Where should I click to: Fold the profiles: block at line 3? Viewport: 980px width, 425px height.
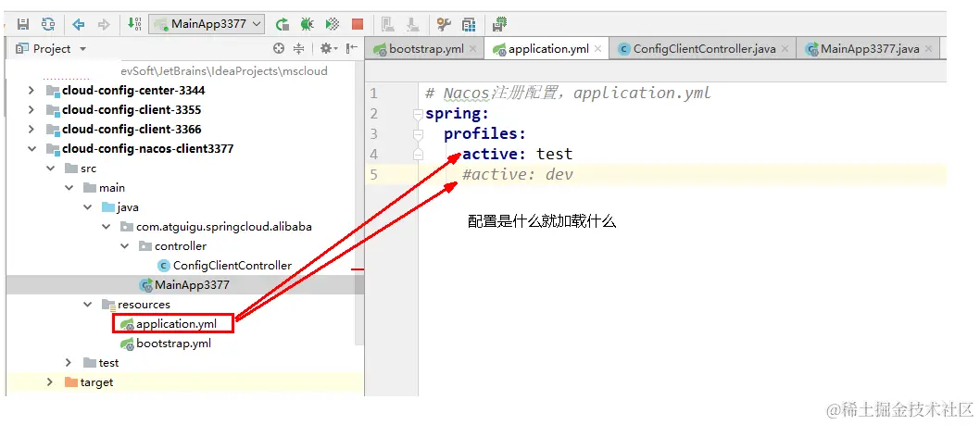click(x=418, y=134)
